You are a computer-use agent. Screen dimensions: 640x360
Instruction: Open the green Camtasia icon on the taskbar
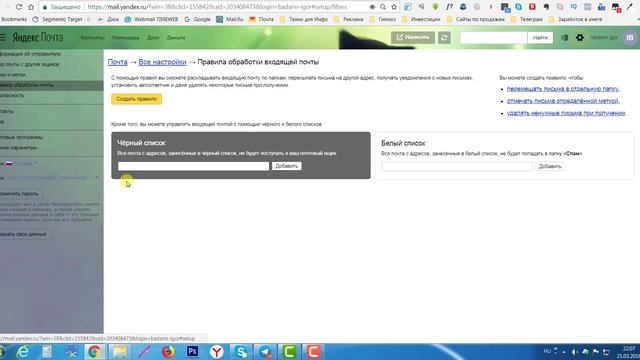pyautogui.click(x=289, y=352)
